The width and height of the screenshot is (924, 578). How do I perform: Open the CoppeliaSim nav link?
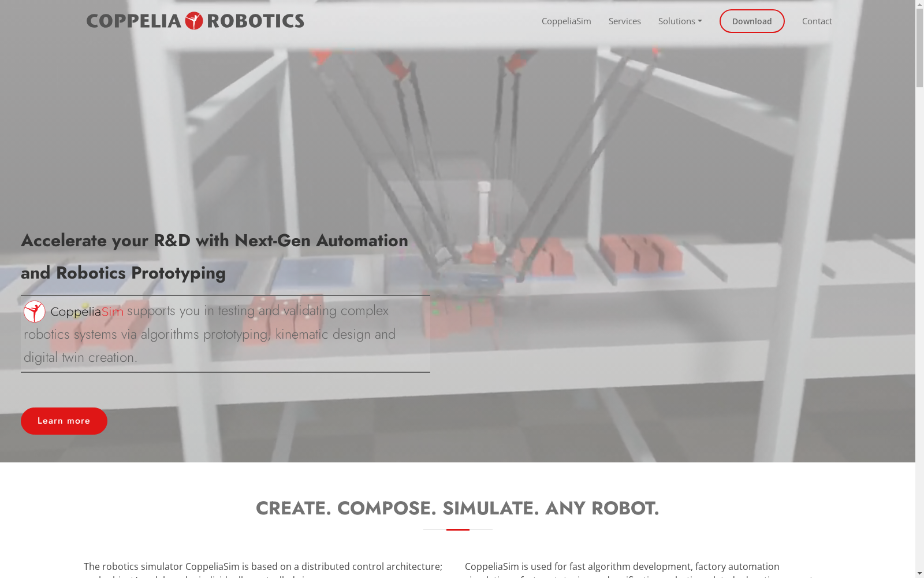click(566, 21)
